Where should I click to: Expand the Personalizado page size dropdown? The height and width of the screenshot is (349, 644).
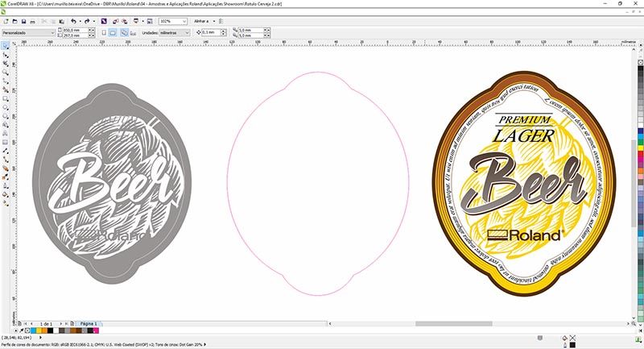point(28,32)
